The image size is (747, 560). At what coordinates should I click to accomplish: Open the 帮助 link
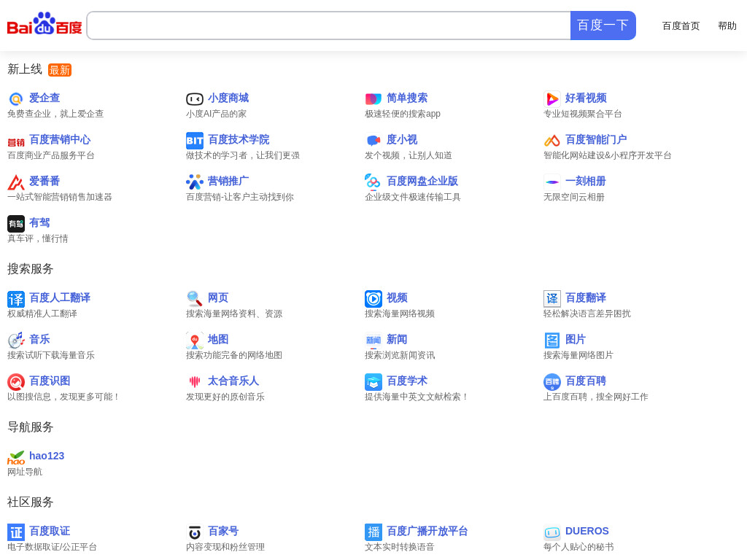(x=727, y=26)
